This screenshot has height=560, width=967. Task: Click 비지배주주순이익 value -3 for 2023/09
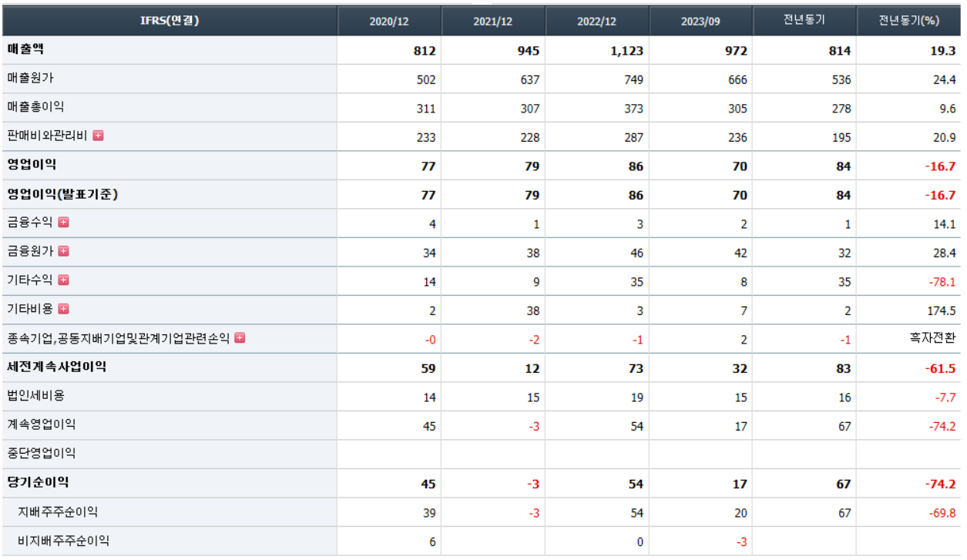pyautogui.click(x=741, y=542)
